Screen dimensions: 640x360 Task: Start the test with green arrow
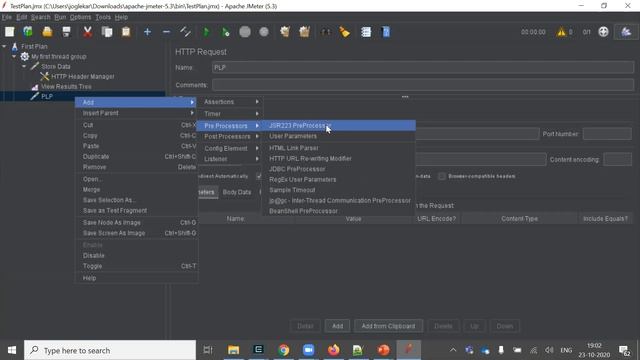coord(206,32)
